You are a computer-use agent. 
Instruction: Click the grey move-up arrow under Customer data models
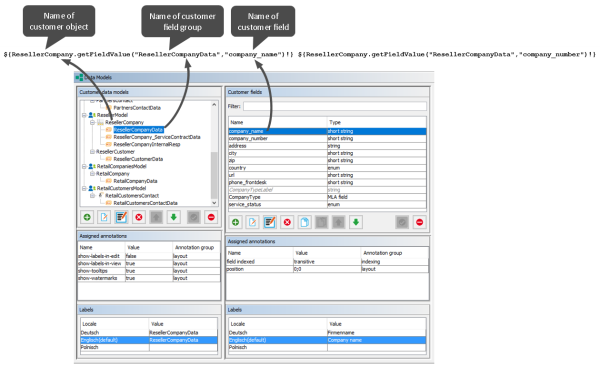[x=156, y=217]
